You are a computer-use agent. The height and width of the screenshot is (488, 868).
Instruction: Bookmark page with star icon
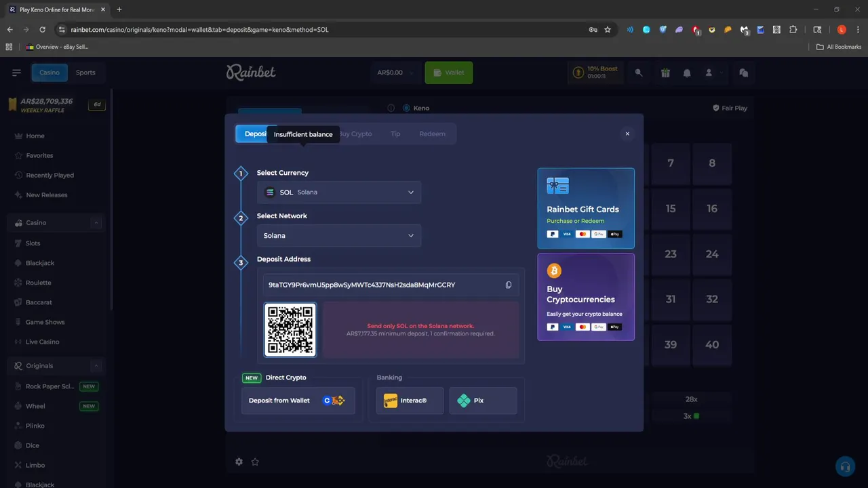608,30
